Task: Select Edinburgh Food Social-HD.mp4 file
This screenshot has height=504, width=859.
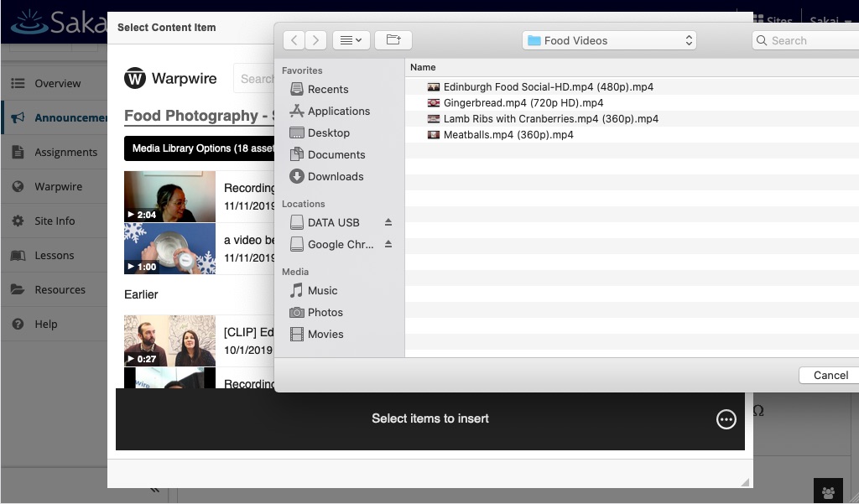Action: coord(548,87)
